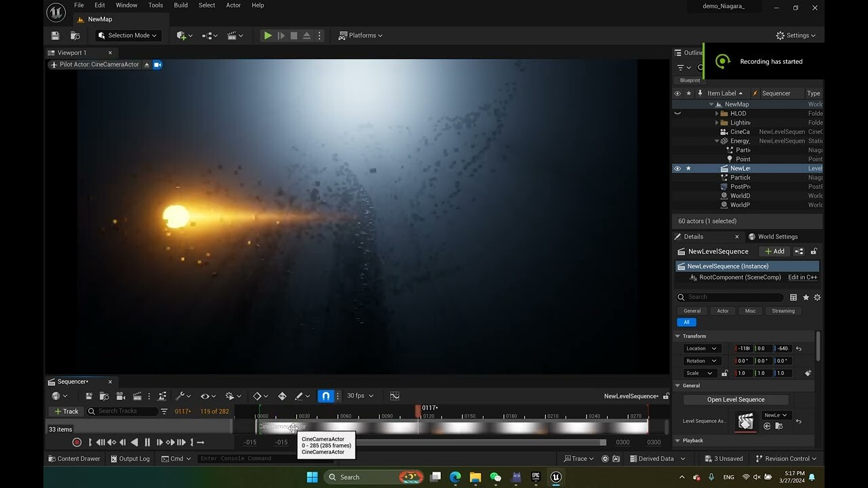Toggle visibility of the NewLe level sequence actor
The height and width of the screenshot is (488, 868).
(677, 169)
